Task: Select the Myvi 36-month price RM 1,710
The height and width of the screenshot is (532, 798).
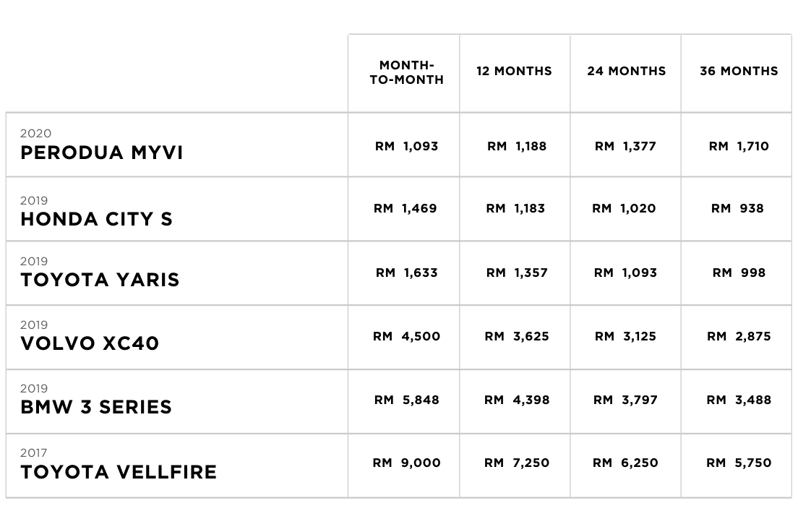Action: point(739,147)
